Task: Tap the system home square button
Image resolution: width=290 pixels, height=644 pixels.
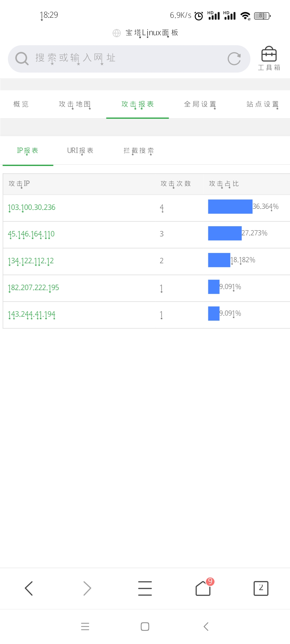Action: [x=145, y=627]
